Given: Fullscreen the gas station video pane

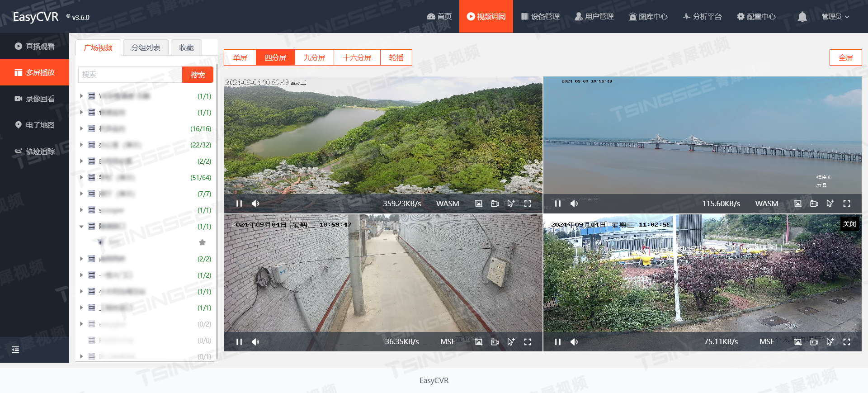Looking at the screenshot, I should click(847, 342).
